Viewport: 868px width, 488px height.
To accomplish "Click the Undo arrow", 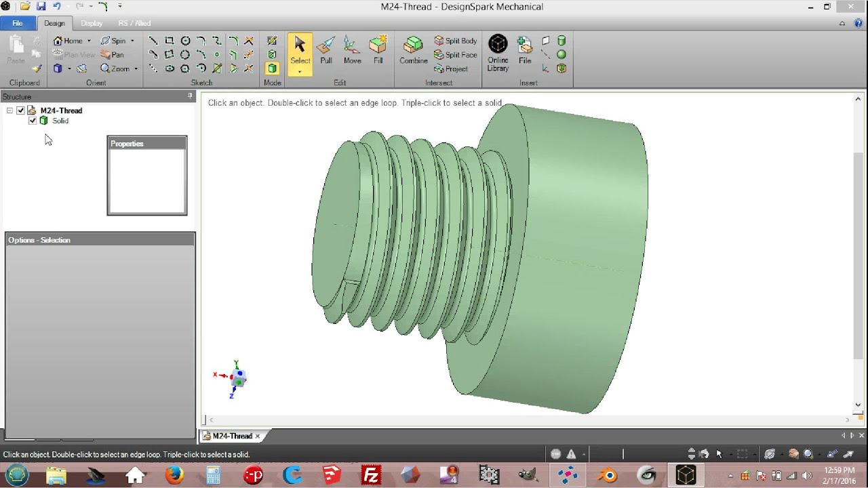I will click(x=57, y=6).
